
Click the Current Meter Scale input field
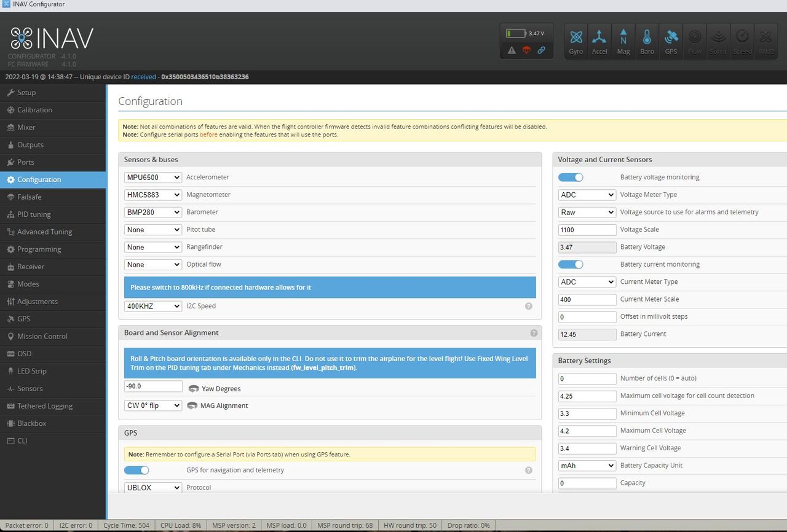[x=587, y=300]
